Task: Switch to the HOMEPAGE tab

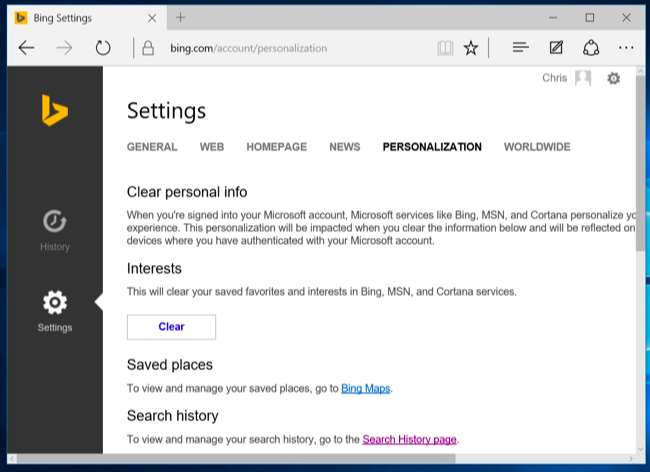Action: [276, 147]
